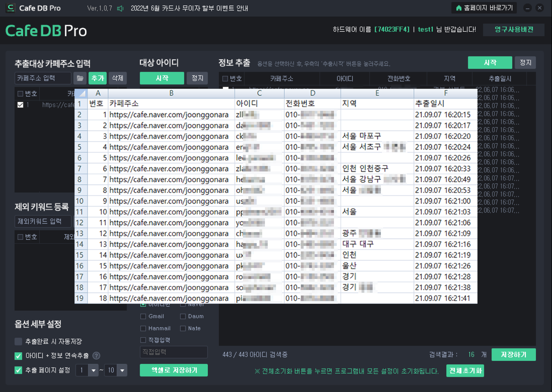Viewport: 552px width, 392px height.
Task: Click the 카페주소 입력 field
Action: point(43,78)
